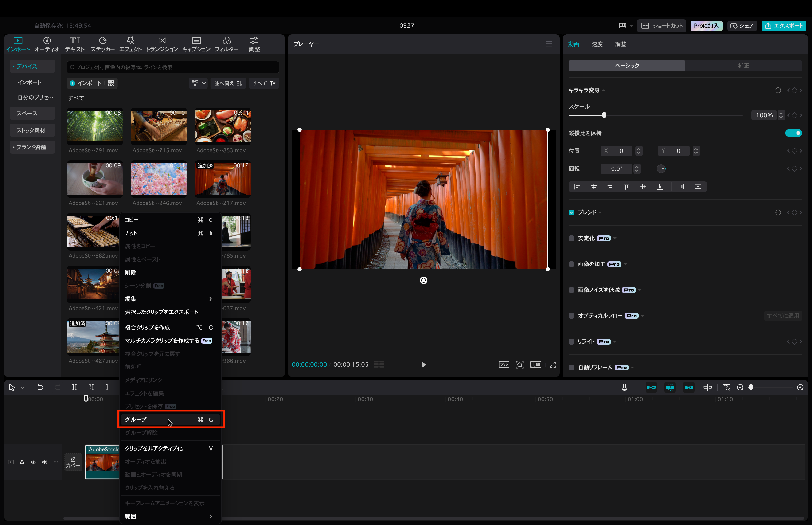Enable the 画像を加工 checkbox
The height and width of the screenshot is (525, 812).
point(571,264)
